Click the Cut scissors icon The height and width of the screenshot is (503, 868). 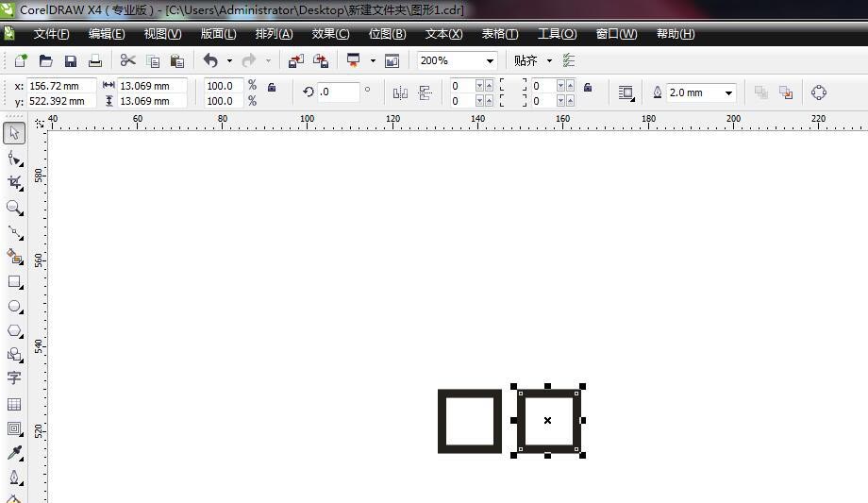click(128, 59)
